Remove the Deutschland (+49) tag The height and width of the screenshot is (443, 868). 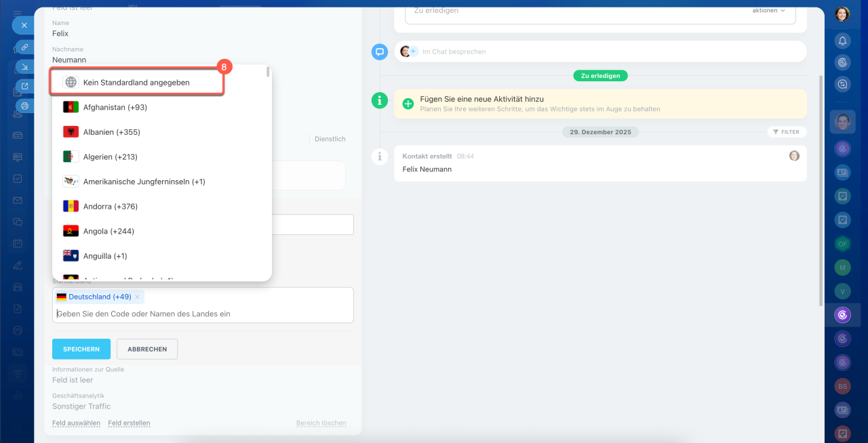pos(137,297)
